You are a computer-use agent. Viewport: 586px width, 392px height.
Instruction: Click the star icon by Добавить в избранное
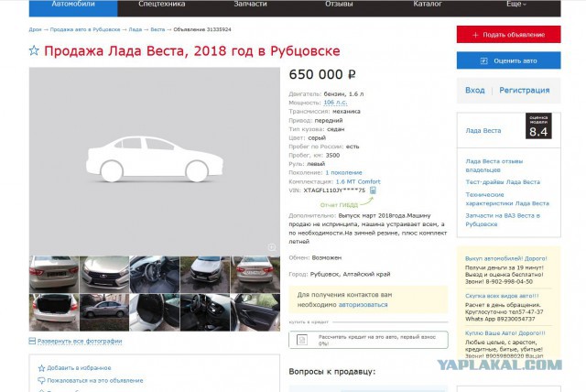pos(41,368)
